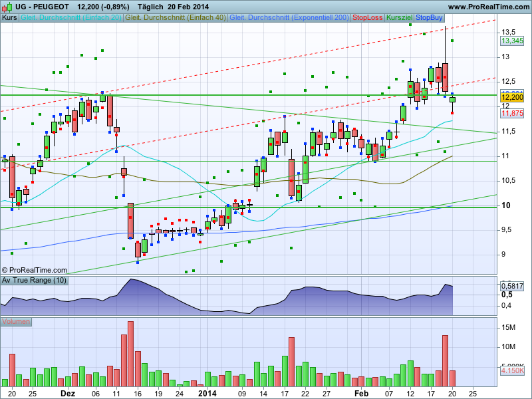Open the Gleit. Durchschnitt (Einfach 40) label

click(x=176, y=18)
